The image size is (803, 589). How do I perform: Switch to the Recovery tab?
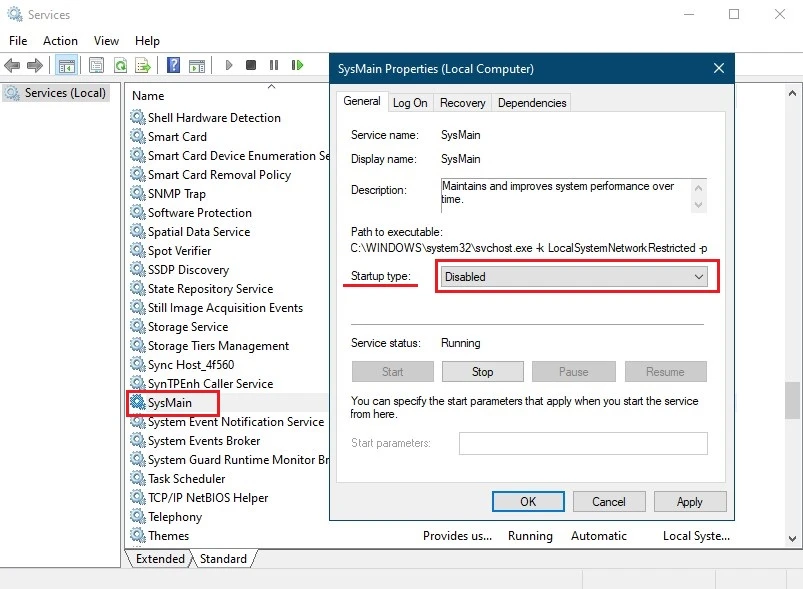coord(462,103)
